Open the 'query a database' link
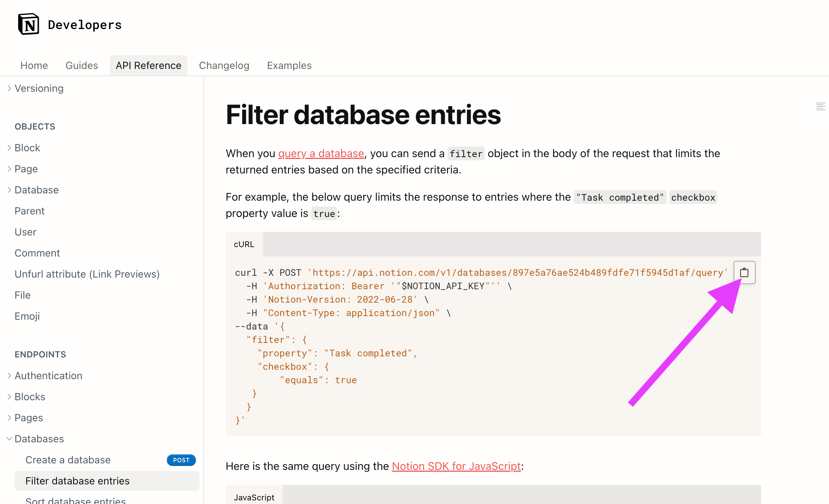 pos(321,153)
